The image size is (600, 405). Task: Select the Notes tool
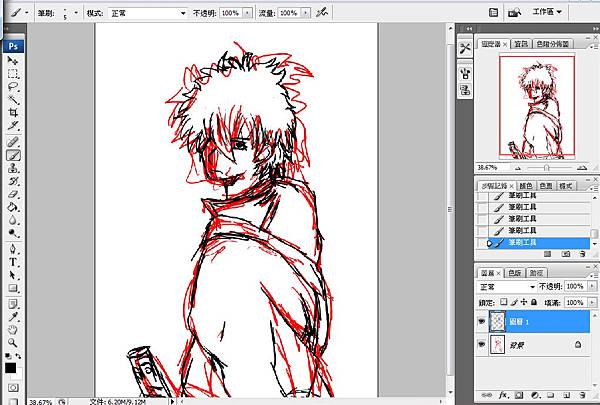coord(13,305)
